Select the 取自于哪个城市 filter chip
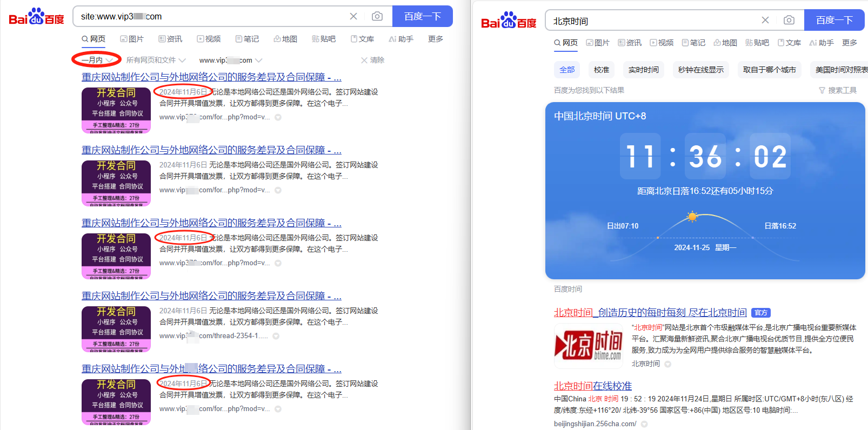 (x=769, y=70)
